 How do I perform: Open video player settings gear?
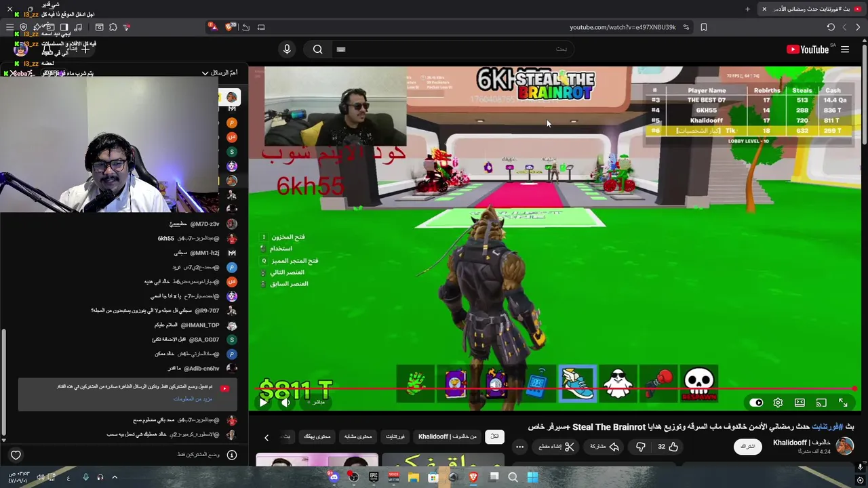click(x=778, y=403)
